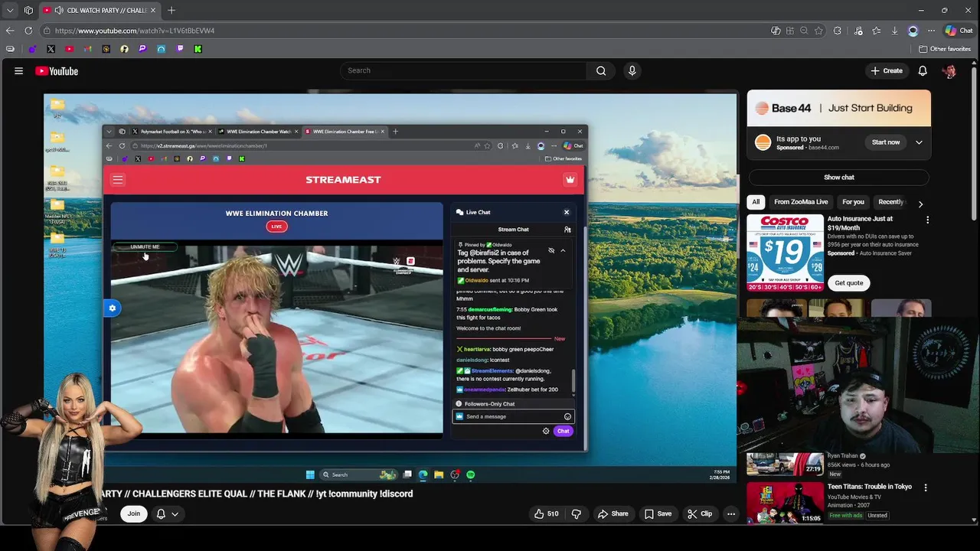Select the For you filter chip
Viewport: 980px width, 551px height.
tap(853, 202)
